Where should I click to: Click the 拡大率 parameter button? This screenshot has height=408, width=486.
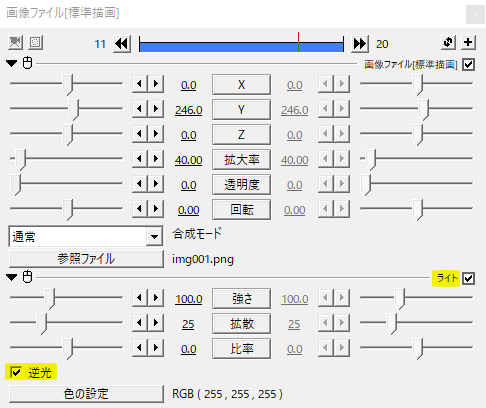click(241, 160)
